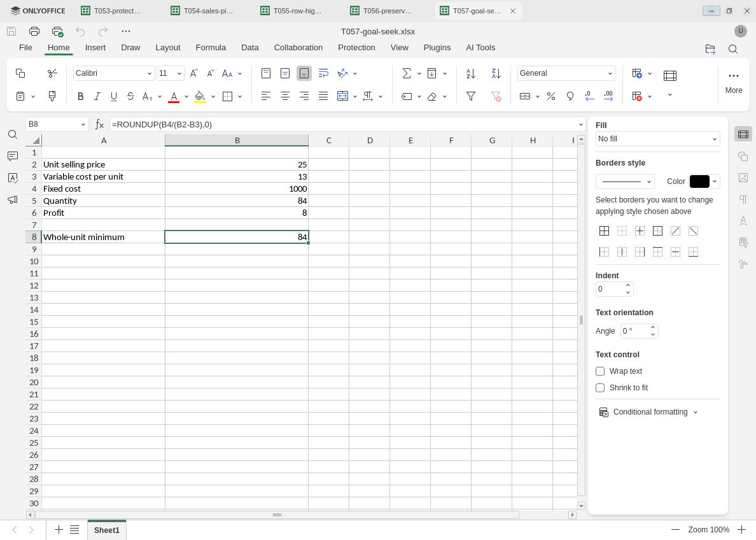
Task: Apply the yellow fill color
Action: [x=200, y=97]
